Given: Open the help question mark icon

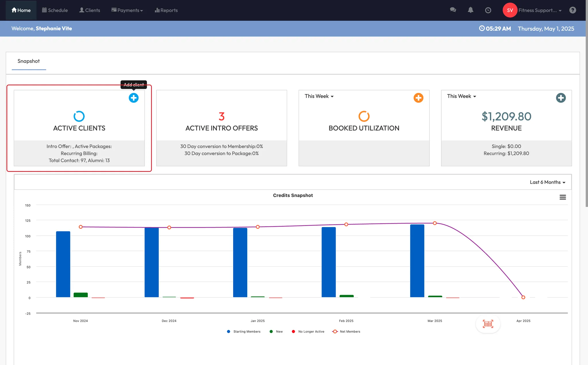Looking at the screenshot, I should pos(572,10).
